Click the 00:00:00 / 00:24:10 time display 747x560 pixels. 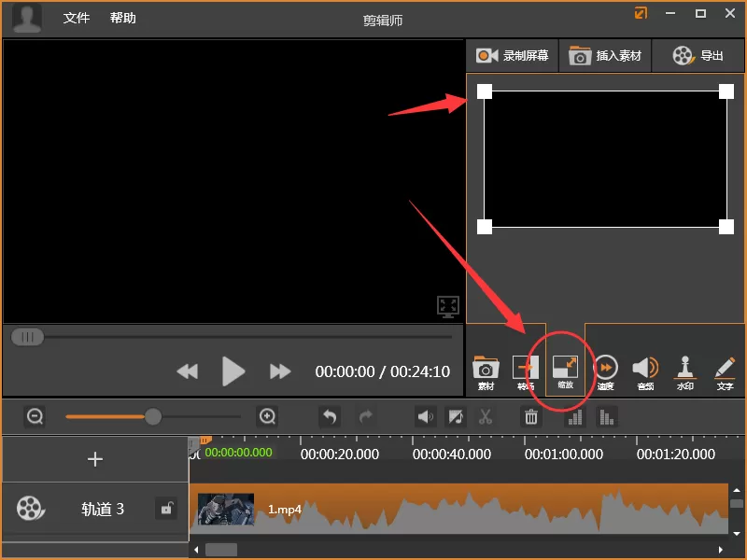click(383, 371)
